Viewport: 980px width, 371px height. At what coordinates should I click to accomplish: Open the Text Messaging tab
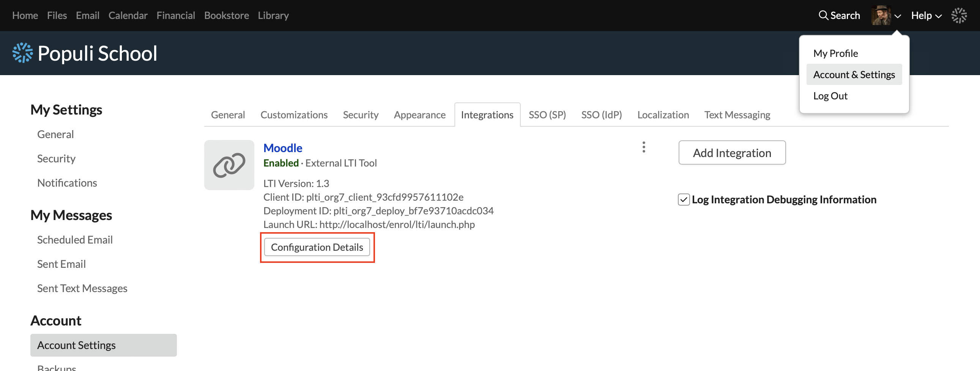[x=737, y=115]
